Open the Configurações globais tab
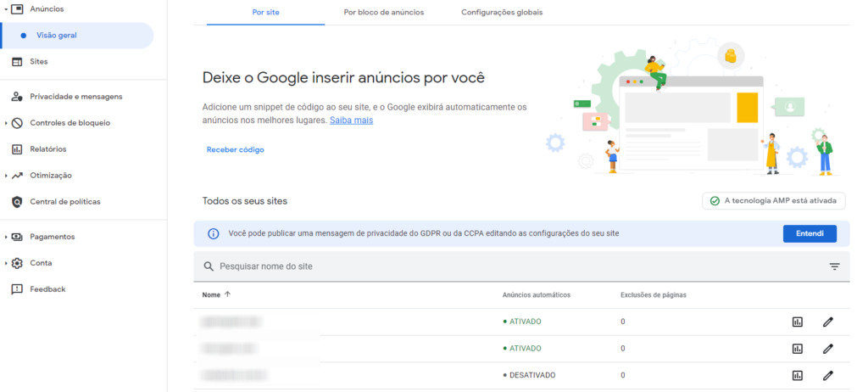Image resolution: width=868 pixels, height=392 pixels. [502, 12]
